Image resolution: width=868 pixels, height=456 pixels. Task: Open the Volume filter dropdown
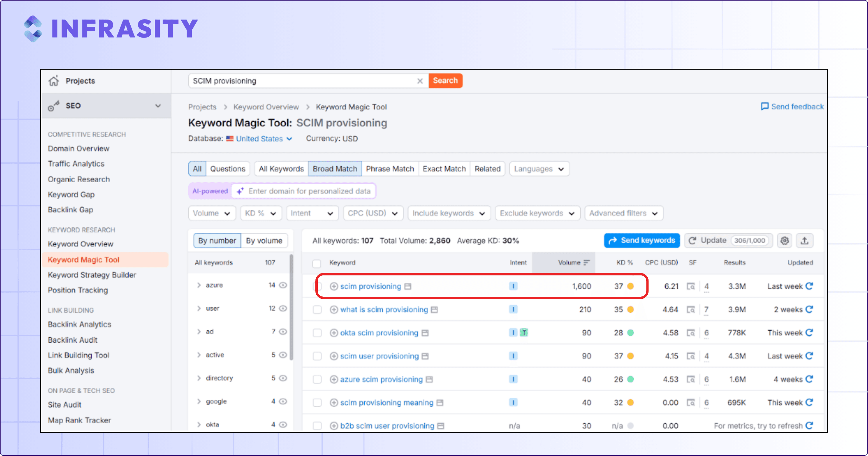tap(212, 213)
